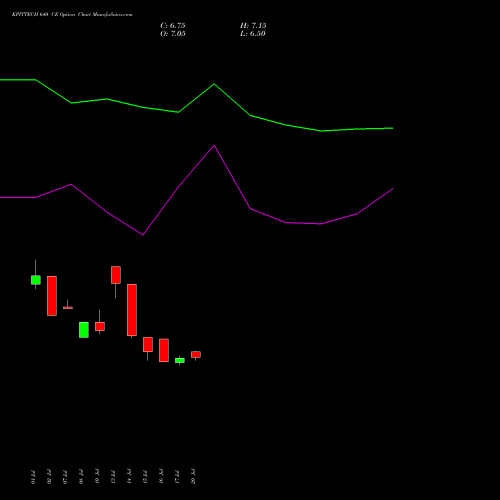500x500 pixels.
Task: Click the small green candlestick next to the last candle
Action: coord(180,360)
